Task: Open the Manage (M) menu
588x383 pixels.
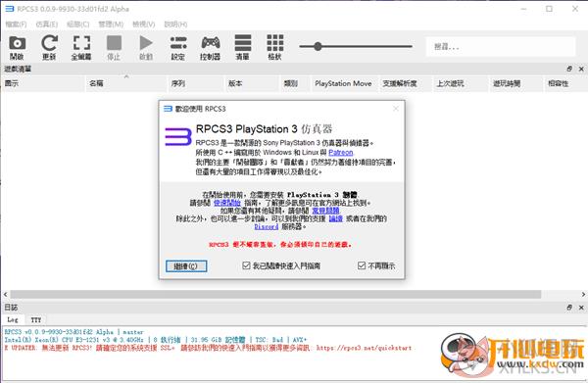Action: pos(111,24)
